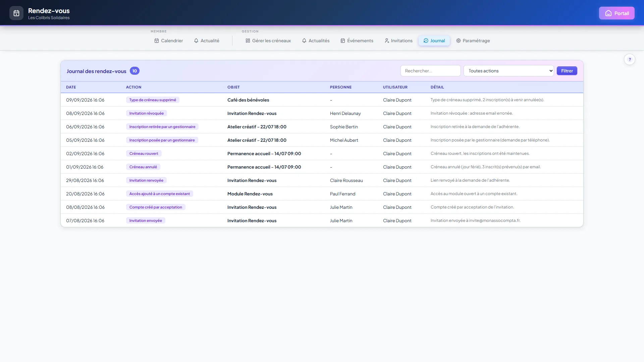Click Compte créé par acceptation tag
This screenshot has height=362, width=644.
coord(156,207)
